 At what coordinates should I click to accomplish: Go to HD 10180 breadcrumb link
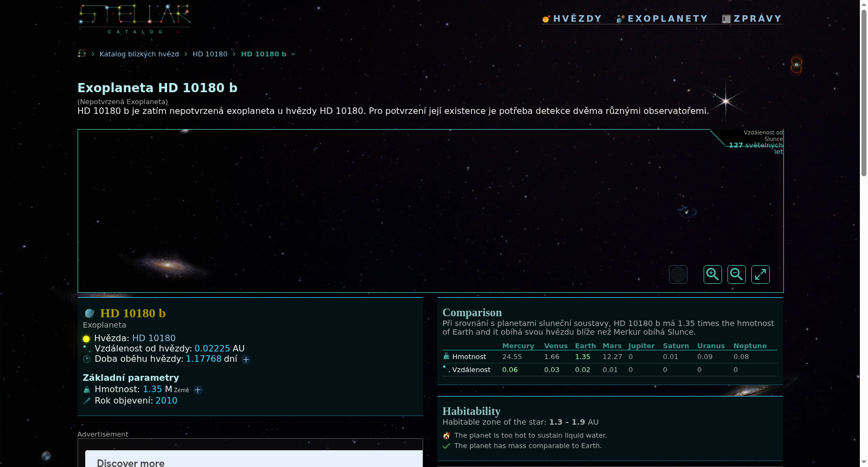[210, 54]
